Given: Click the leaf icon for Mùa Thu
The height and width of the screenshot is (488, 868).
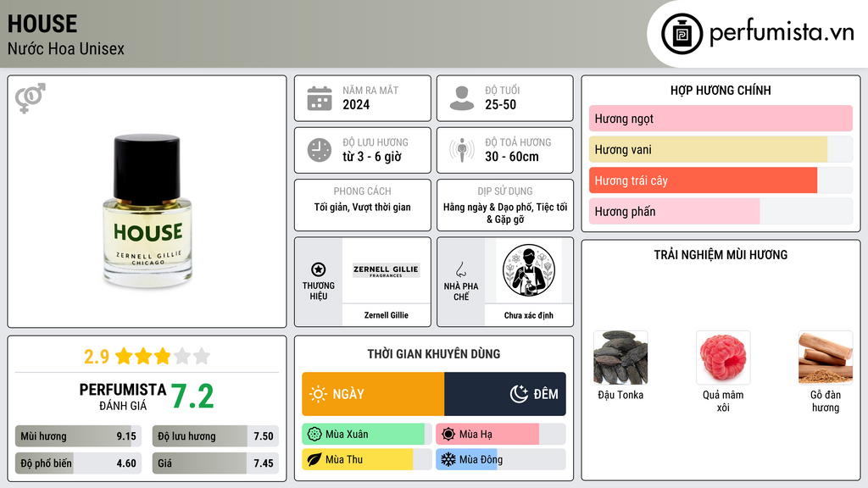Looking at the screenshot, I should point(314,459).
